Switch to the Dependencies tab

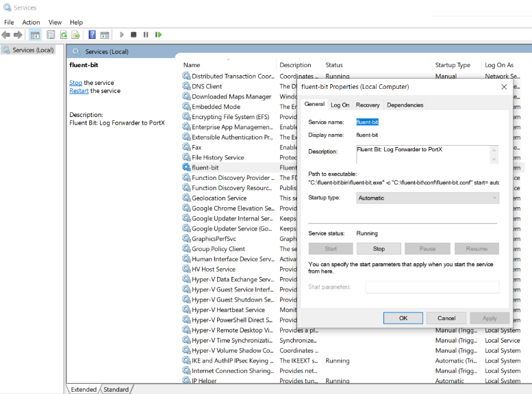click(405, 105)
